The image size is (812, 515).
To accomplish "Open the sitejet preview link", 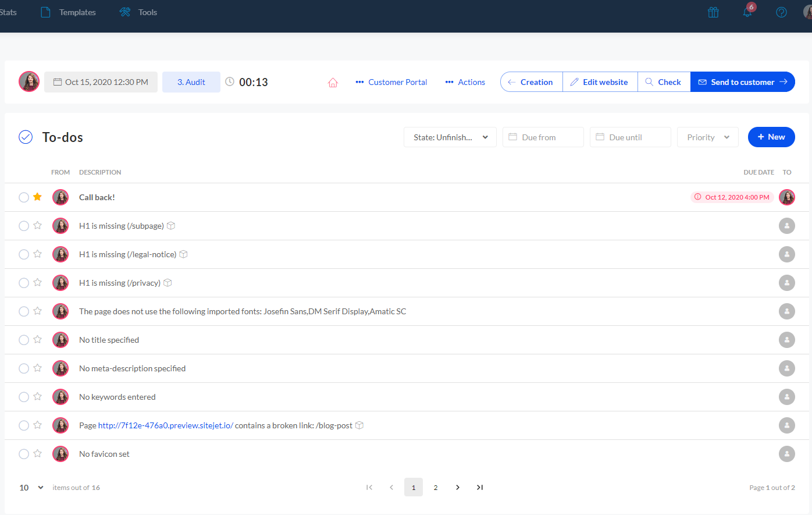I will point(165,425).
